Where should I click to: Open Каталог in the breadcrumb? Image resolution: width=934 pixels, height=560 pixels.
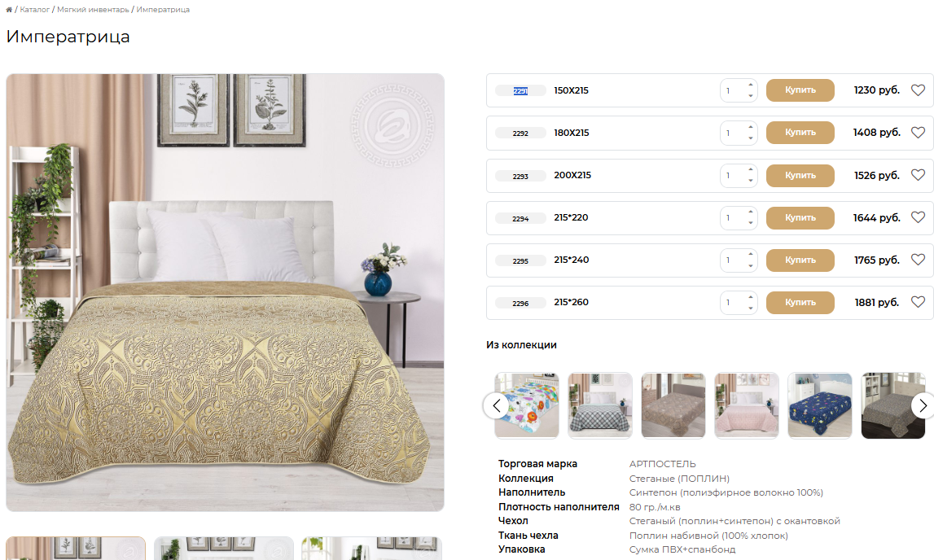[x=34, y=10]
